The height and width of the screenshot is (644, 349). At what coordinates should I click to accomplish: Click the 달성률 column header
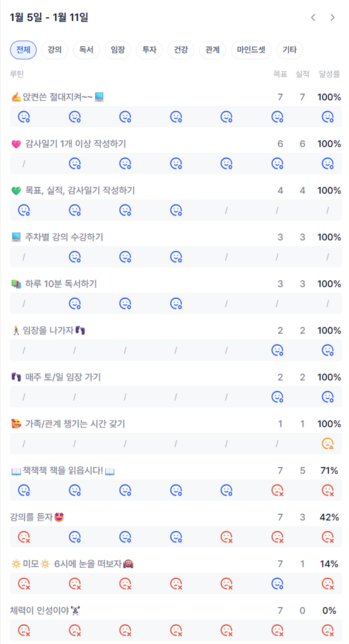pos(329,74)
